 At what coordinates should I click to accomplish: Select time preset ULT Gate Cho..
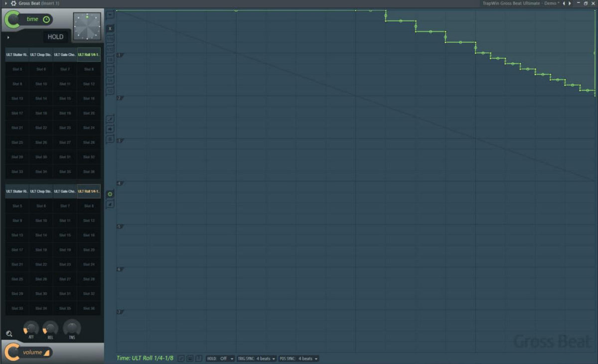pyautogui.click(x=65, y=54)
